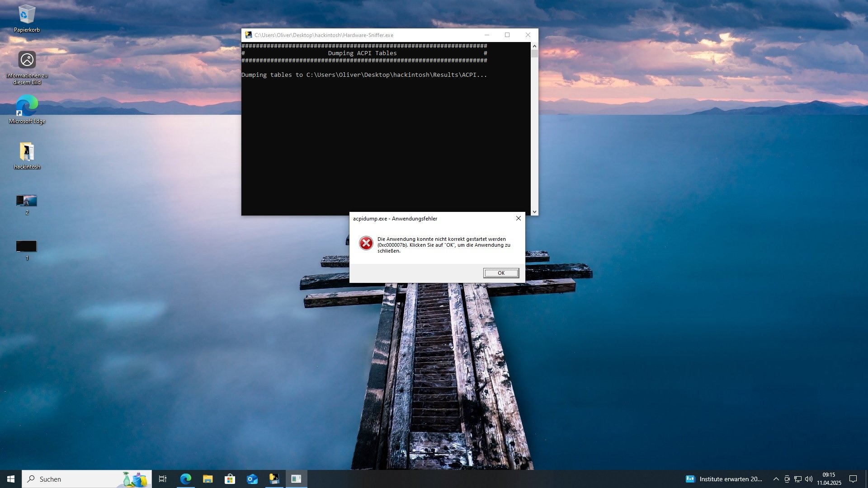This screenshot has width=868, height=488.
Task: Open Task View from the taskbar
Action: [x=163, y=479]
